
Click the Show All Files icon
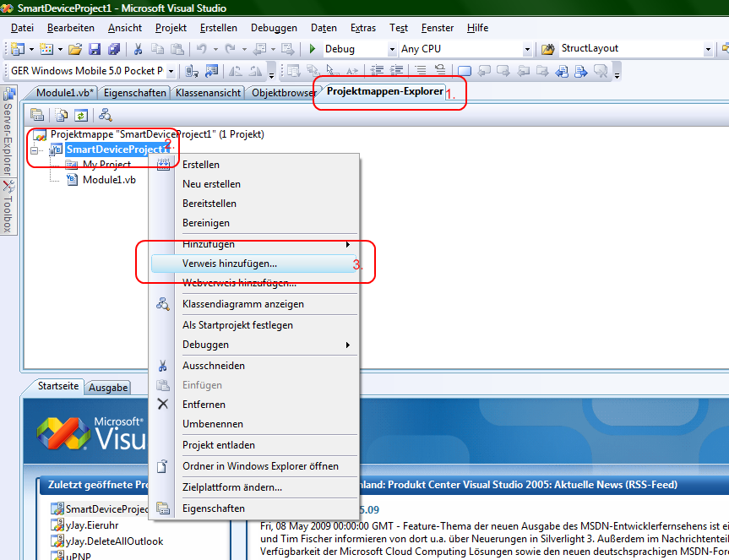[62, 115]
